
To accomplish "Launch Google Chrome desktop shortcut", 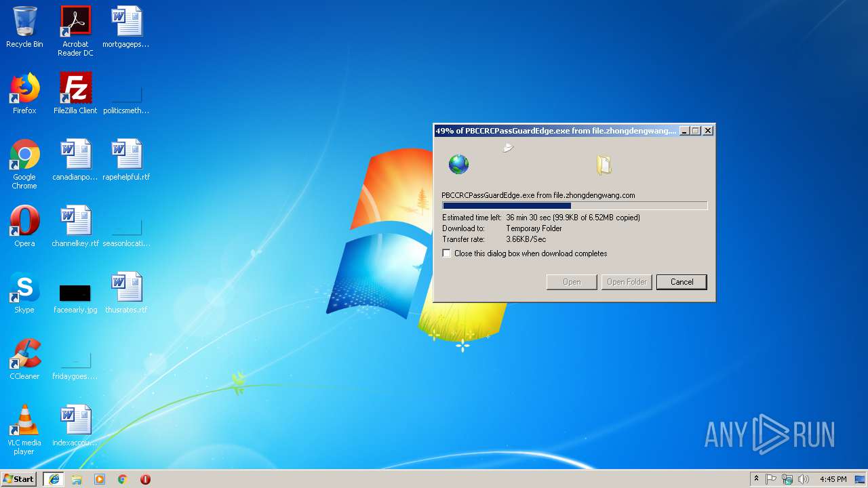I will [24, 164].
